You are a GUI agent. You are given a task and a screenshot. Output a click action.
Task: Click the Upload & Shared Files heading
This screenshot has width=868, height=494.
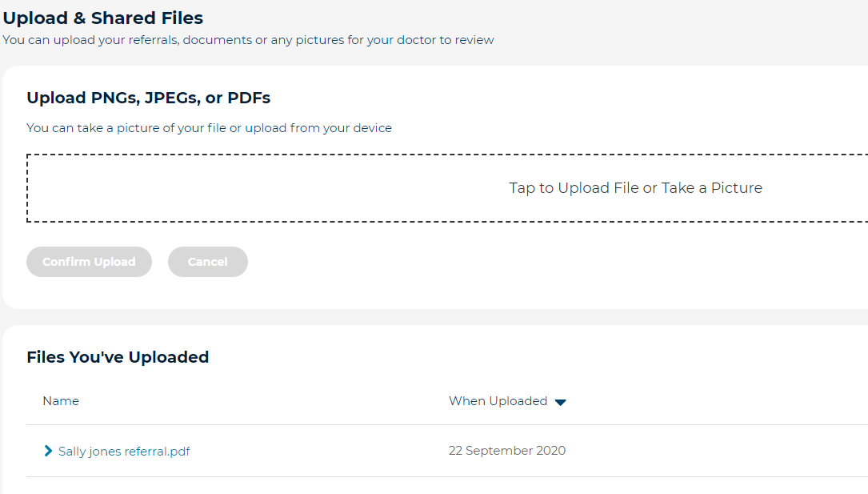point(102,17)
